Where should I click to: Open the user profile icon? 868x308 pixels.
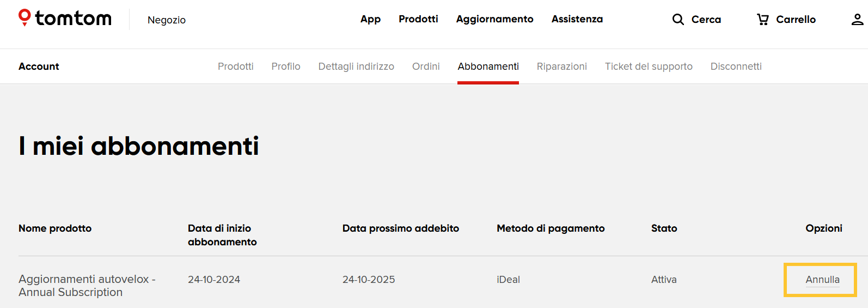[857, 20]
